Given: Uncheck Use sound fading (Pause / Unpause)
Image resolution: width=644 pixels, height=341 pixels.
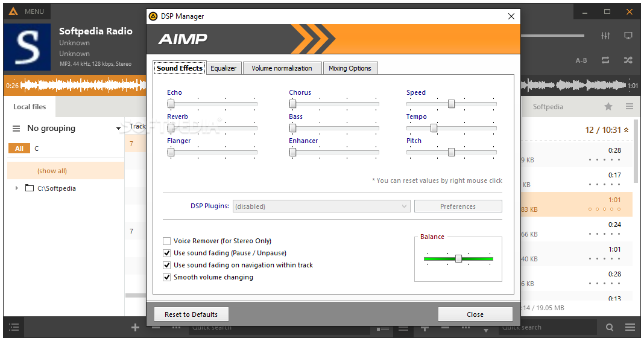Looking at the screenshot, I should tap(167, 253).
